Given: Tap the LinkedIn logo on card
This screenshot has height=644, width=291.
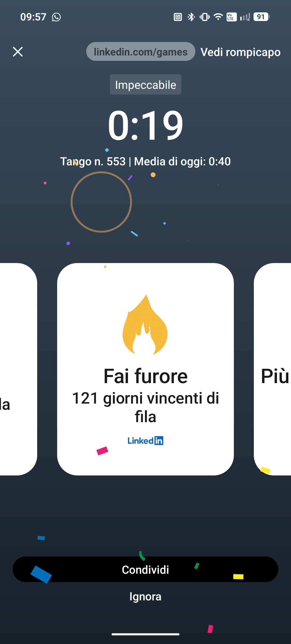Looking at the screenshot, I should click(145, 441).
